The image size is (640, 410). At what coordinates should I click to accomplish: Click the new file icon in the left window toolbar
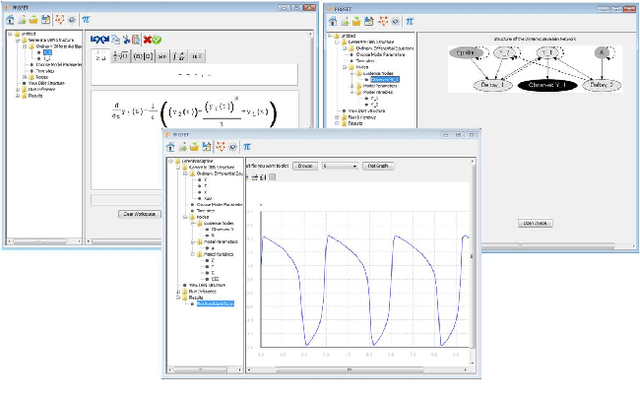coord(22,20)
